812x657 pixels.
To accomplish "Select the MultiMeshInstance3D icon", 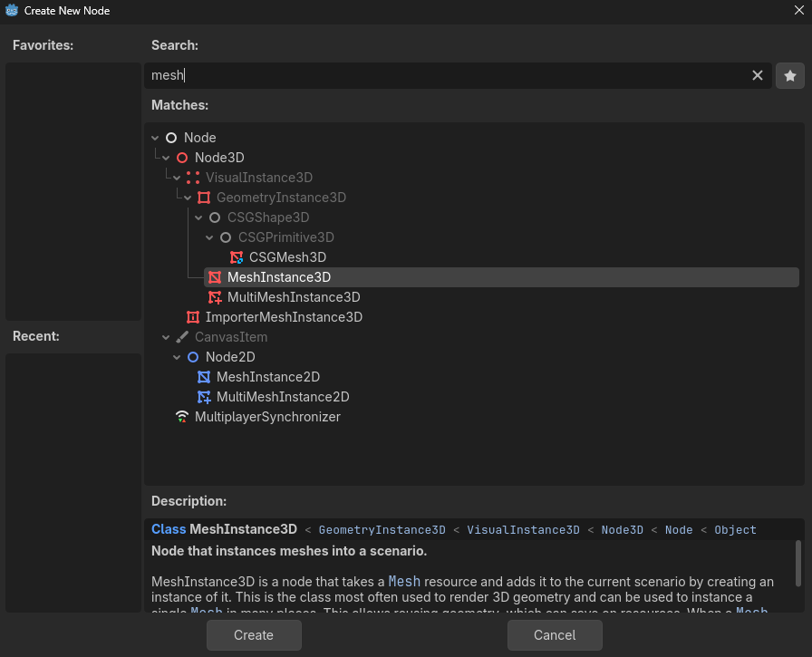I will coord(215,296).
